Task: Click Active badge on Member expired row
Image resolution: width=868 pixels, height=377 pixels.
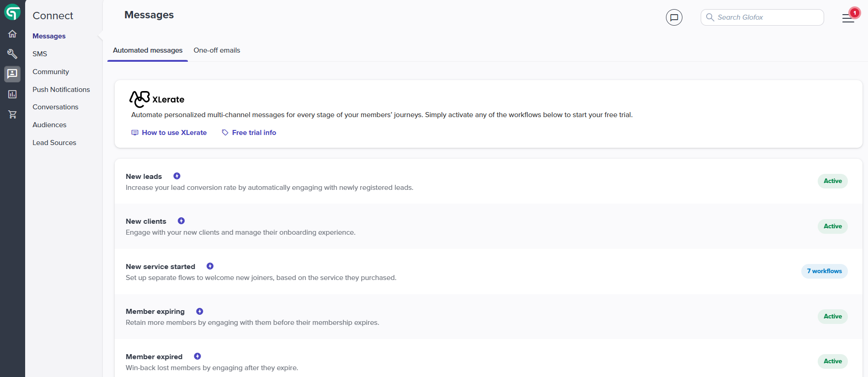Action: 832,361
